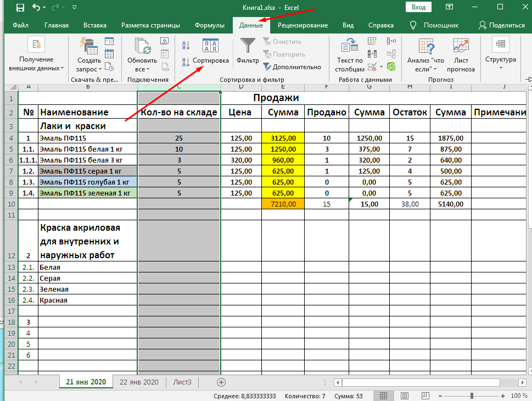Select row header 7

tap(11, 171)
